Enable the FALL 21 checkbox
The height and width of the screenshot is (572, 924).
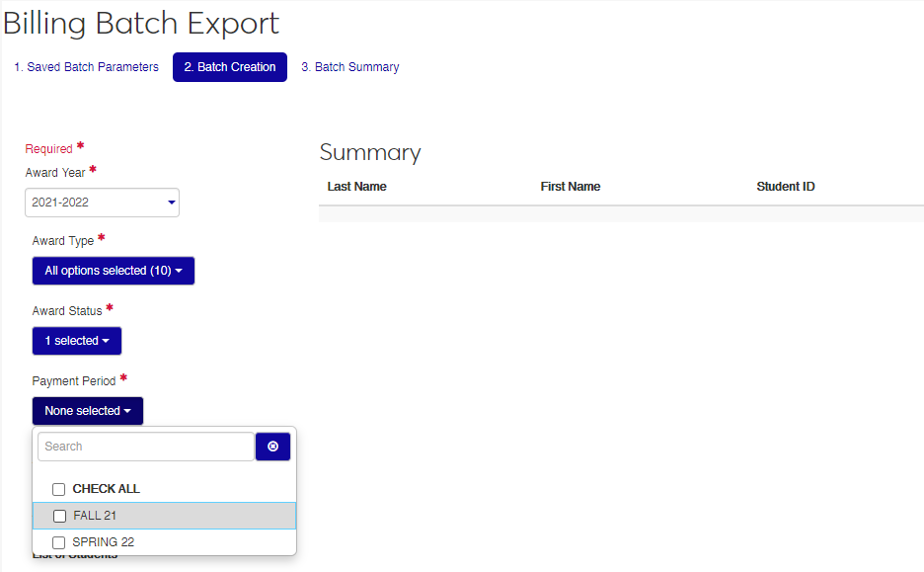click(x=59, y=516)
